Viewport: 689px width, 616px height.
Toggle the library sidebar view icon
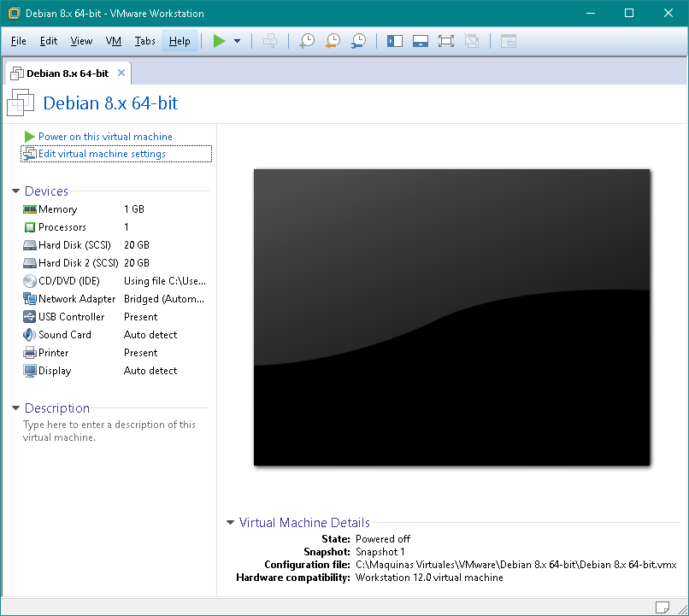tap(394, 41)
